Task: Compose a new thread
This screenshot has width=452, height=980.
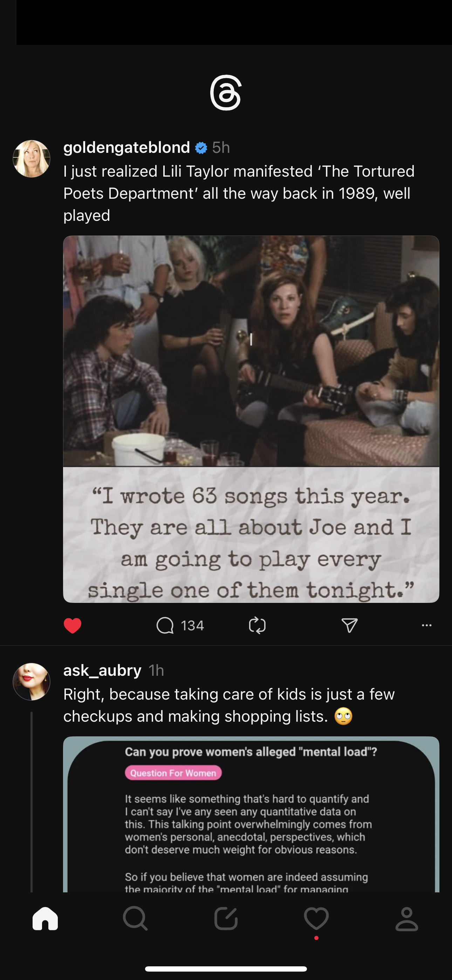Action: [226, 918]
